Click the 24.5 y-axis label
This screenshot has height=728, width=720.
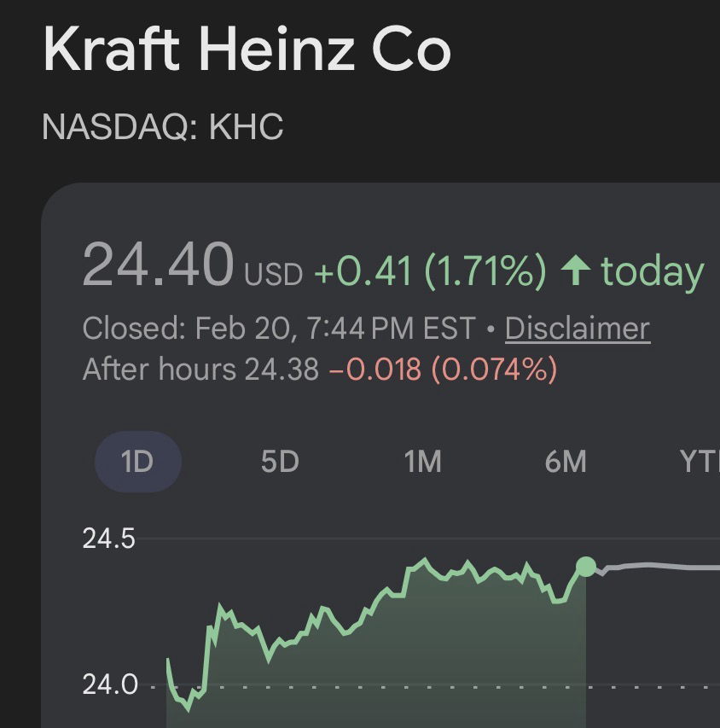tap(109, 539)
